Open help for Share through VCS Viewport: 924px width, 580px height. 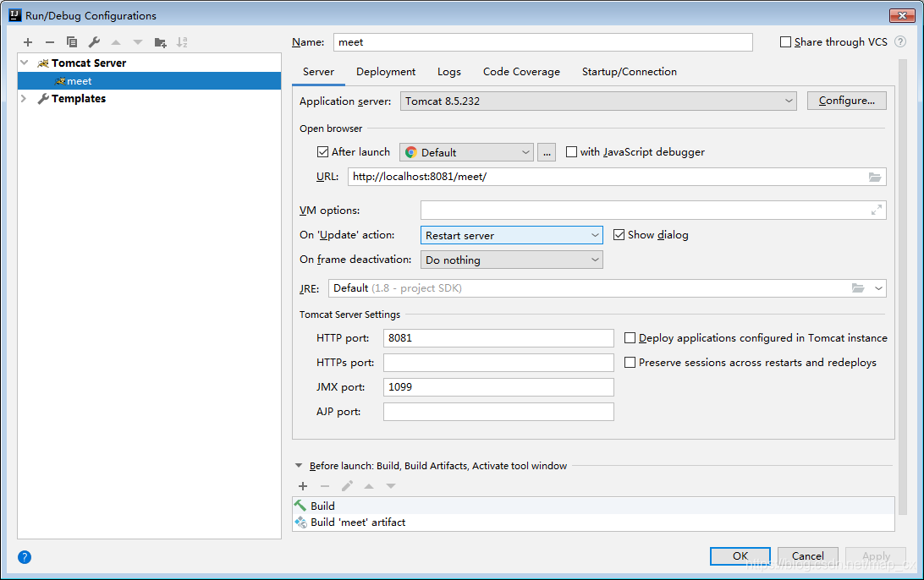(899, 41)
